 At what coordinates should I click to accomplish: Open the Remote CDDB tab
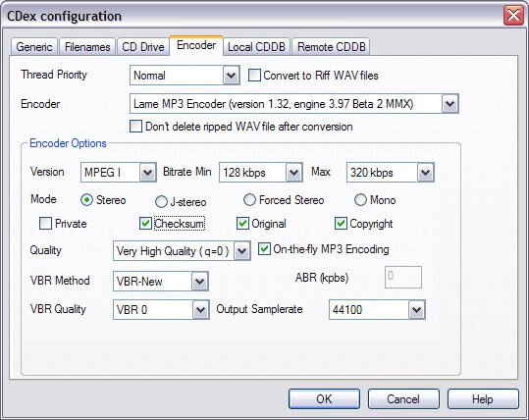pyautogui.click(x=332, y=46)
